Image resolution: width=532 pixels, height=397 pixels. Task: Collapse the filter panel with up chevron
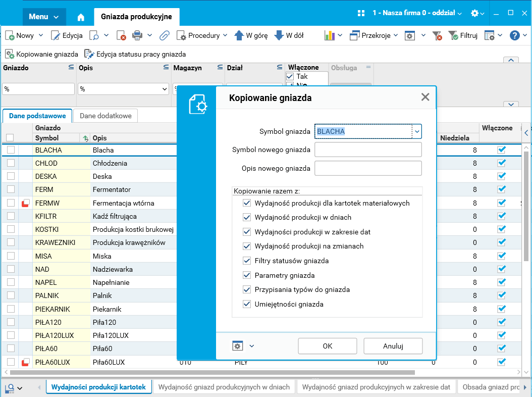point(511,60)
